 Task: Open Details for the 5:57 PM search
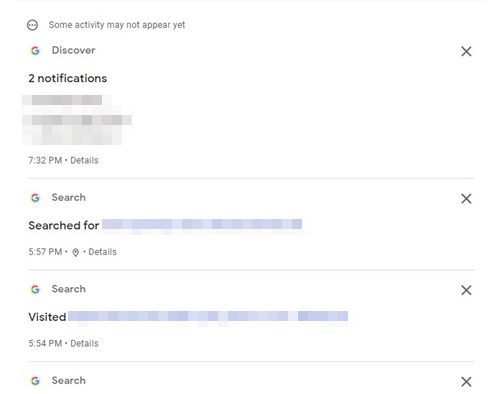102,252
